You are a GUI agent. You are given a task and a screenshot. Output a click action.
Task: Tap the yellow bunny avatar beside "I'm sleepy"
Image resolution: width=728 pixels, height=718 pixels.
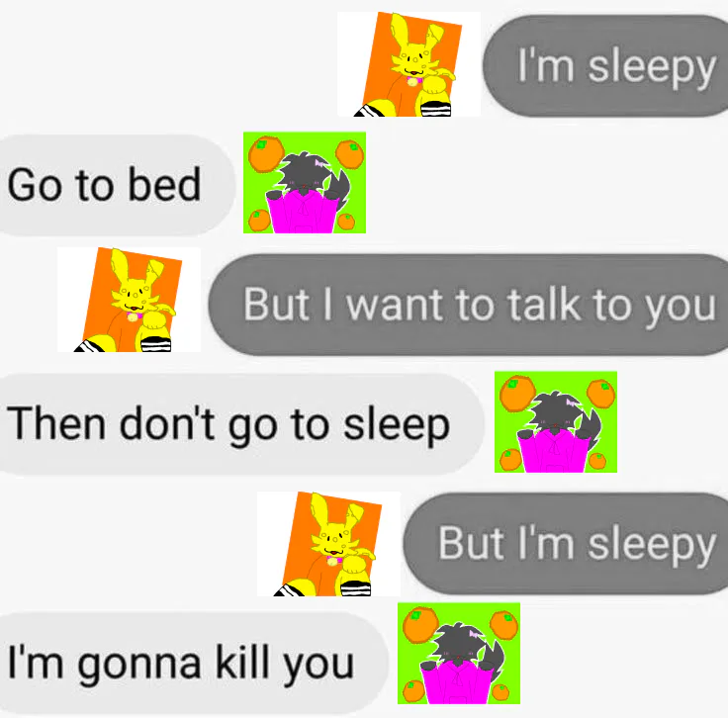coord(409,64)
